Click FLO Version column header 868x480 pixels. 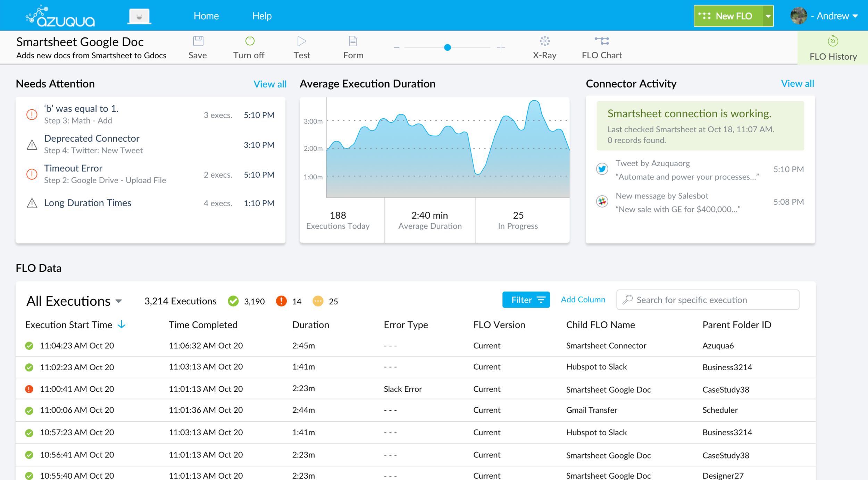pyautogui.click(x=499, y=325)
